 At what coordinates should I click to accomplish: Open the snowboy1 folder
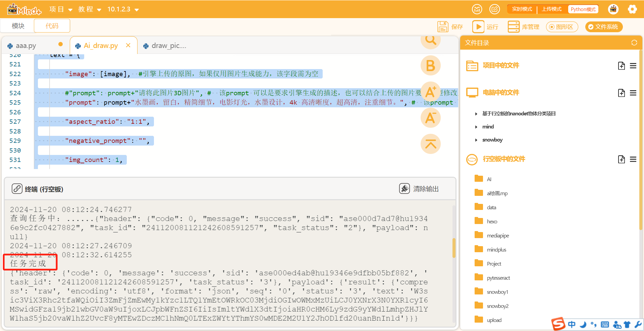491,291
